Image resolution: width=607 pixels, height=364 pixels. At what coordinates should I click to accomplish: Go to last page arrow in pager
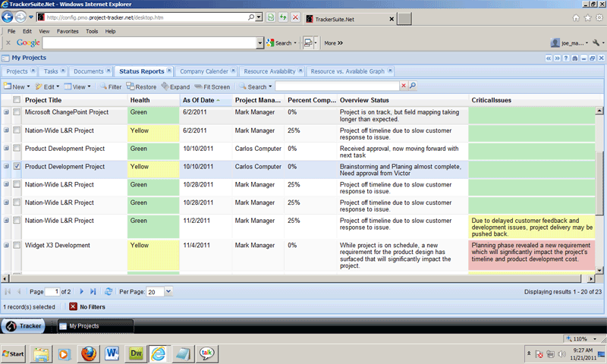(x=93, y=291)
